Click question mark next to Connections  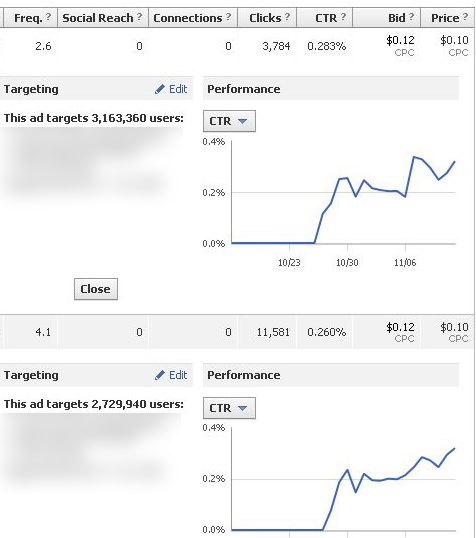[x=229, y=16]
